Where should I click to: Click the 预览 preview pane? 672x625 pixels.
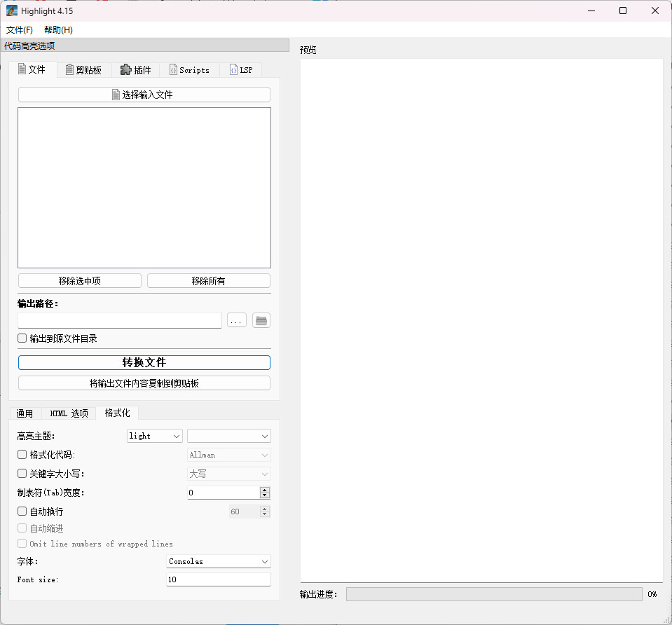point(481,320)
